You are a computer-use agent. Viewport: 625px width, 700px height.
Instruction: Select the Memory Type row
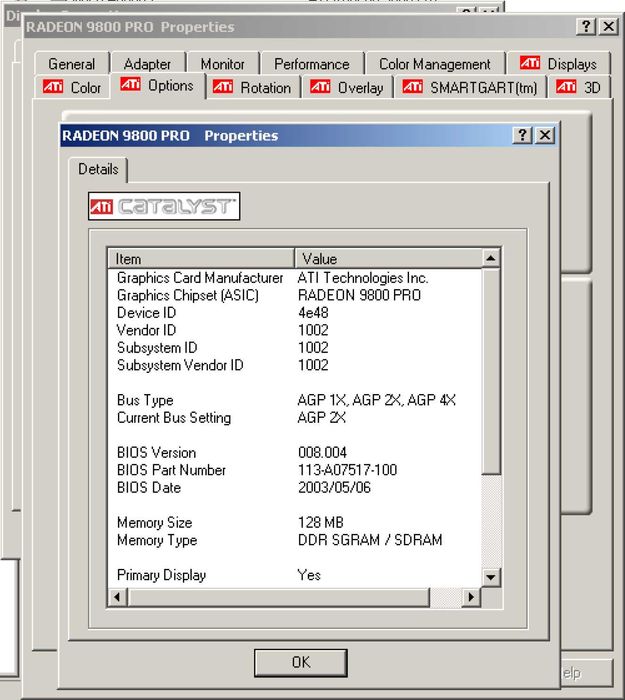point(295,540)
